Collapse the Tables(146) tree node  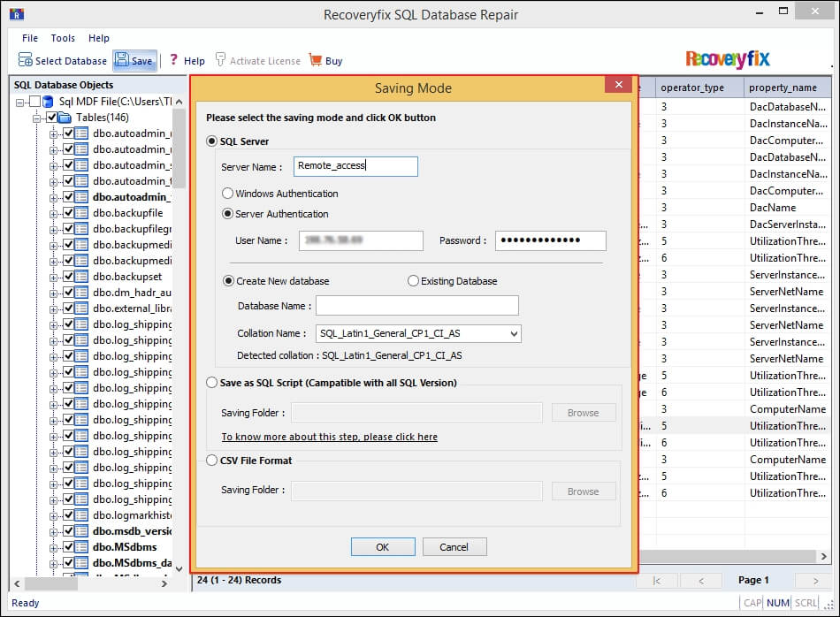[36, 118]
